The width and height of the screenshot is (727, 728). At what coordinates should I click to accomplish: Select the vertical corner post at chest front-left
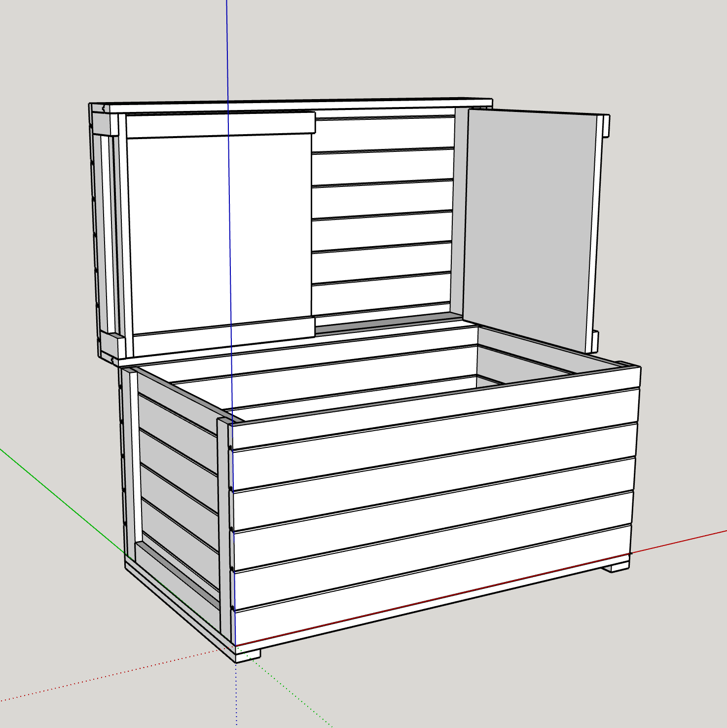[225, 530]
